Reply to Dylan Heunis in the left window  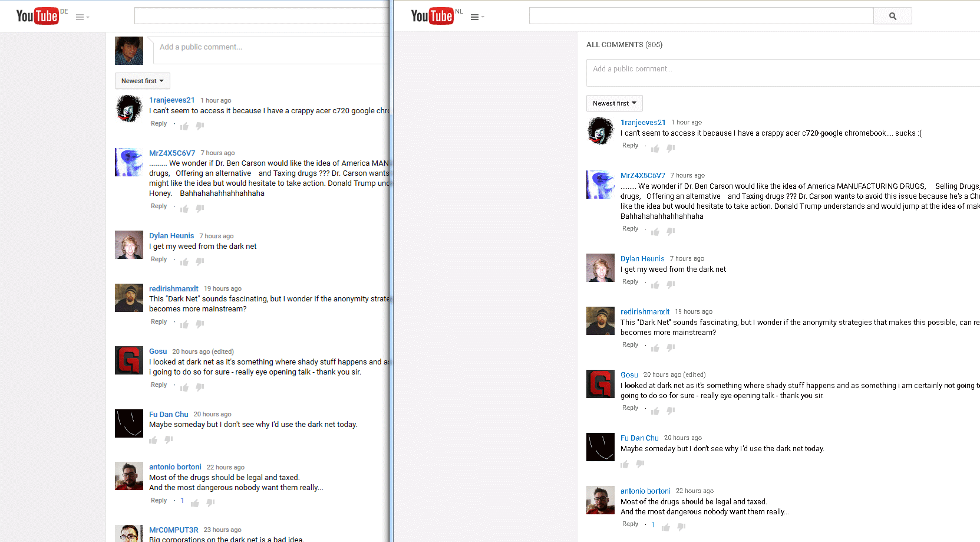(159, 259)
